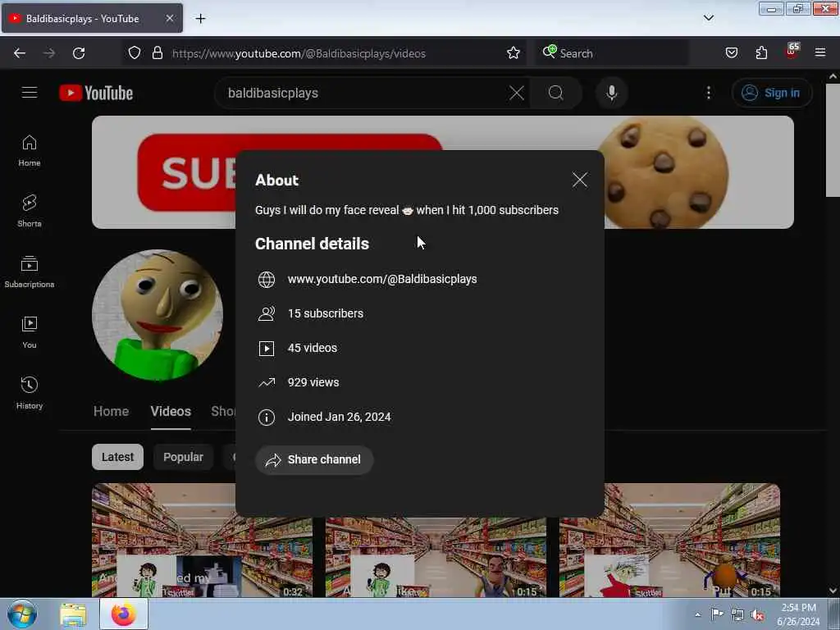Close the About dialog

point(580,180)
